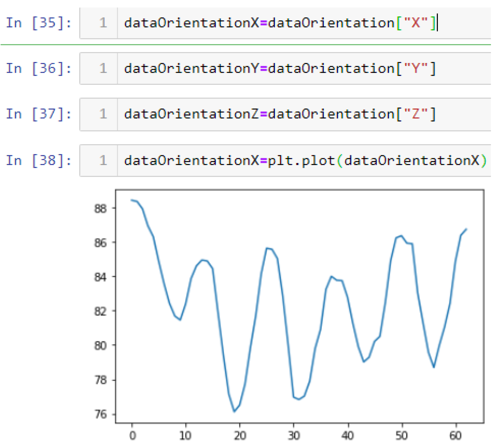
Task: Click the In [36] prompt label
Action: tap(39, 69)
